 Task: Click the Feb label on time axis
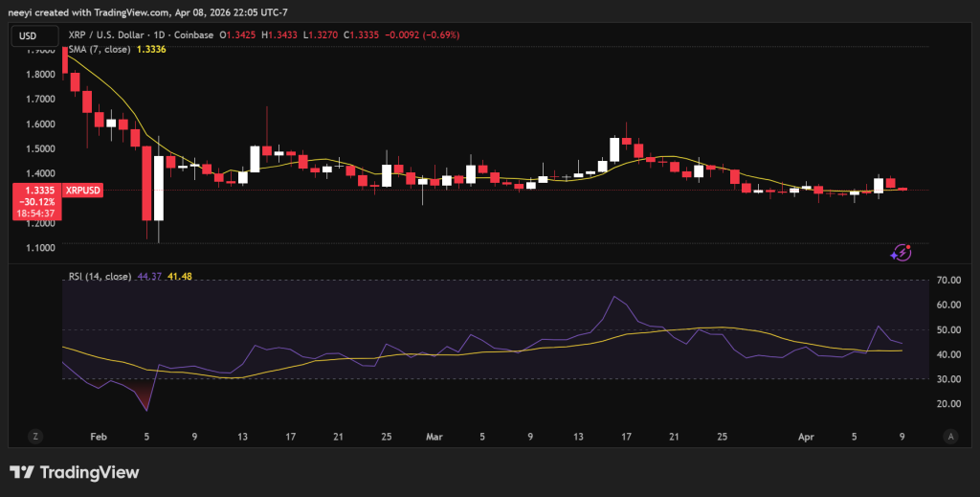coord(98,436)
